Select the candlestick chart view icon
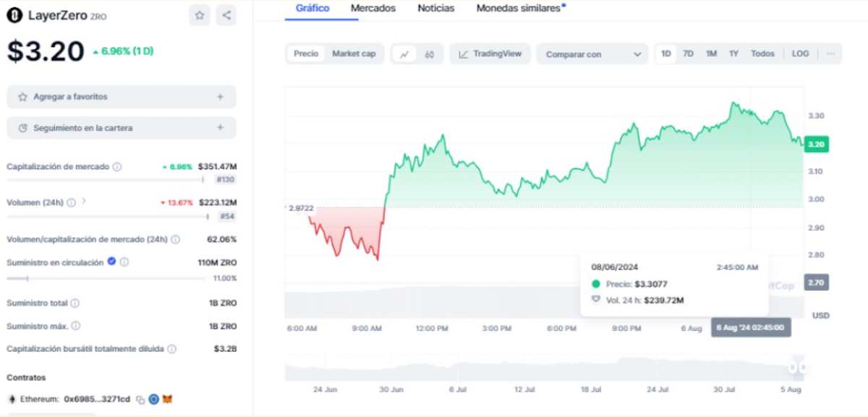The image size is (868, 417). click(430, 54)
